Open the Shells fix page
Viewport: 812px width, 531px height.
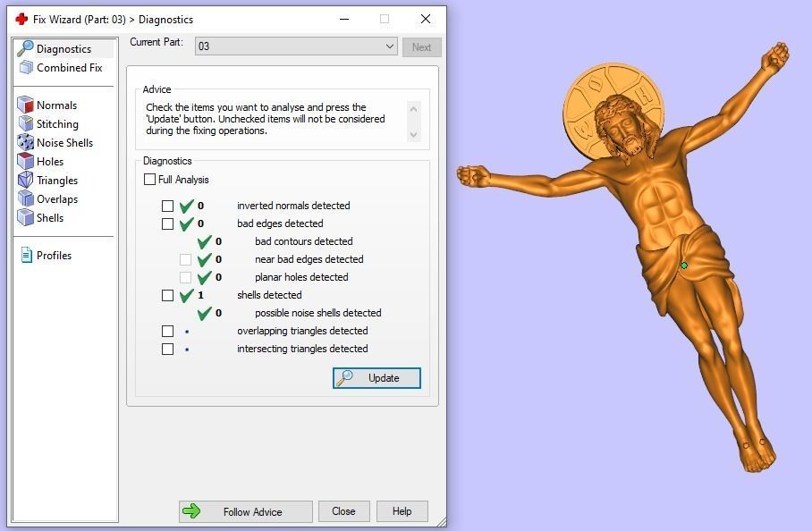tap(50, 218)
